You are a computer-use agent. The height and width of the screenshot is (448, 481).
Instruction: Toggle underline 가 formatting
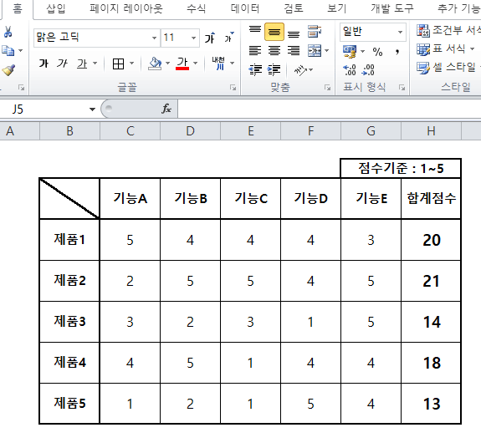[82, 64]
